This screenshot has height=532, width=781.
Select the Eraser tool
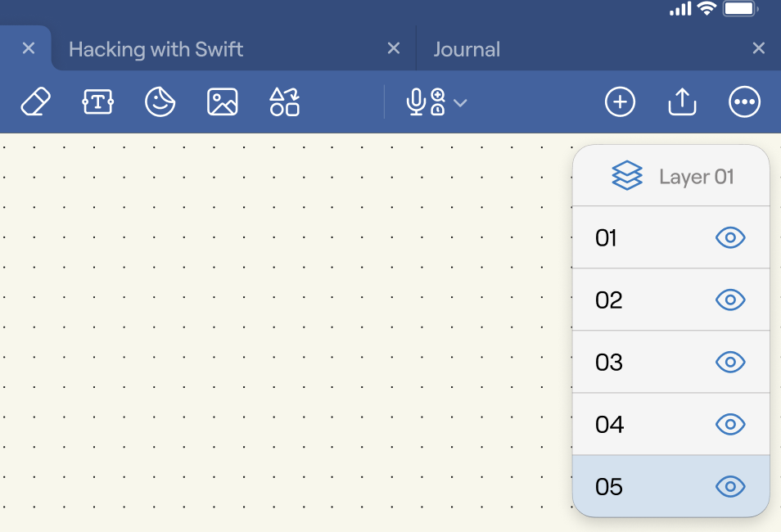[35, 101]
